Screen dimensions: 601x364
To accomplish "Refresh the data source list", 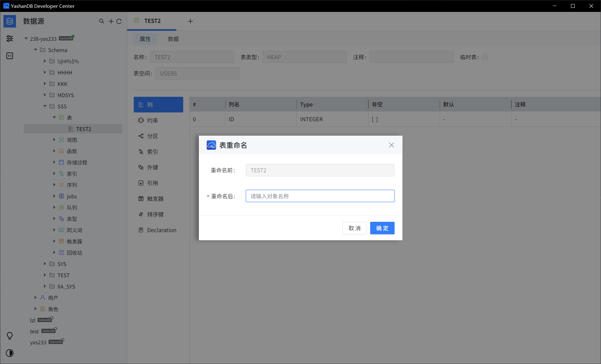I will (119, 21).
